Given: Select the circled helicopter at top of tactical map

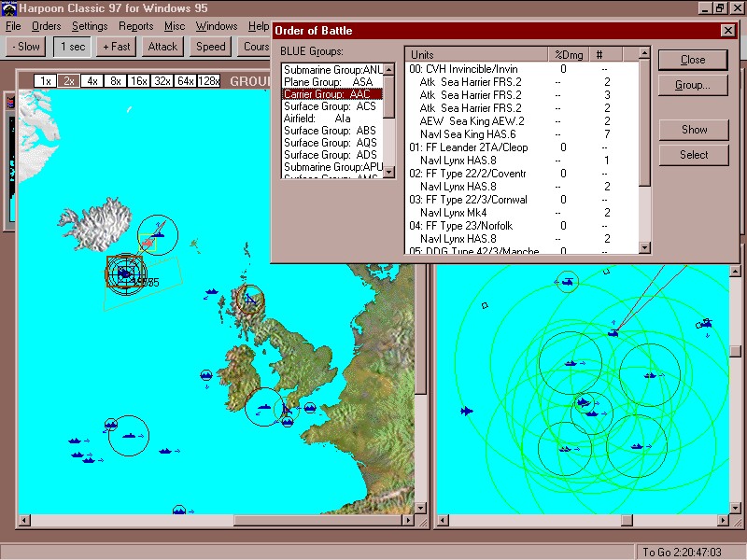Looking at the screenshot, I should pos(568,282).
